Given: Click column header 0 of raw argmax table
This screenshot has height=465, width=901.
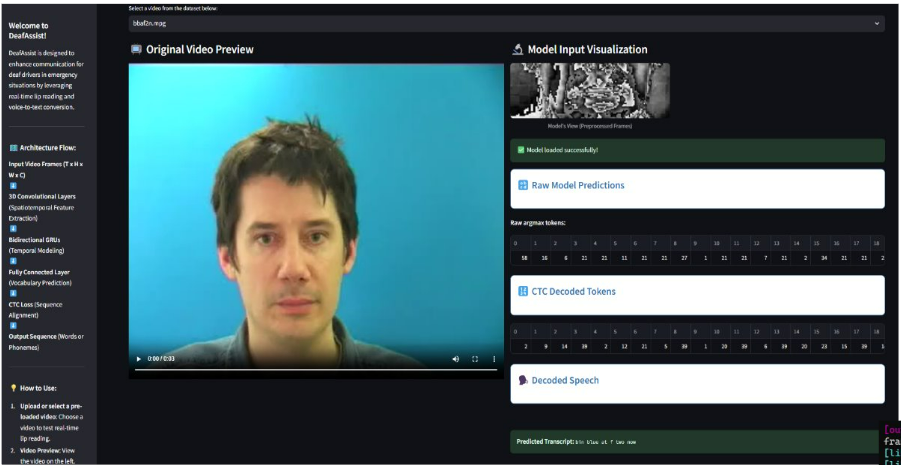Looking at the screenshot, I should [516, 243].
